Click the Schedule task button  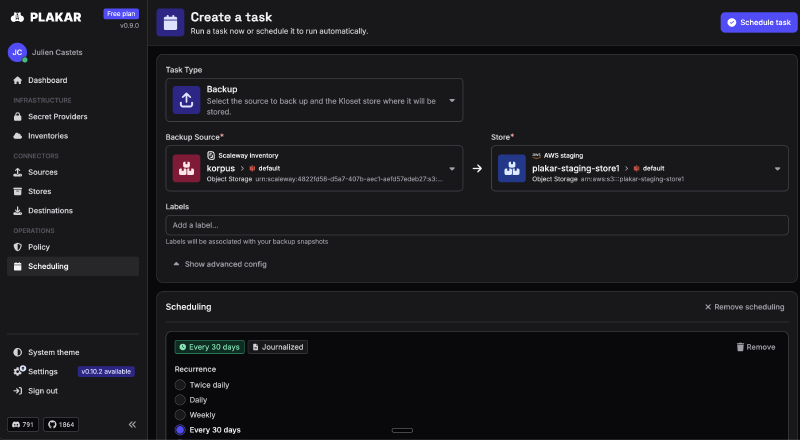pyautogui.click(x=759, y=22)
